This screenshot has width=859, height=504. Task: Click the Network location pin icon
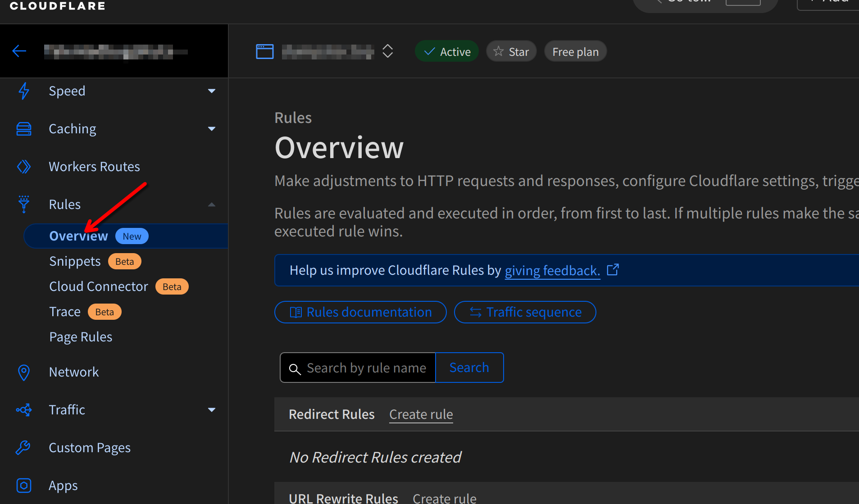(24, 372)
